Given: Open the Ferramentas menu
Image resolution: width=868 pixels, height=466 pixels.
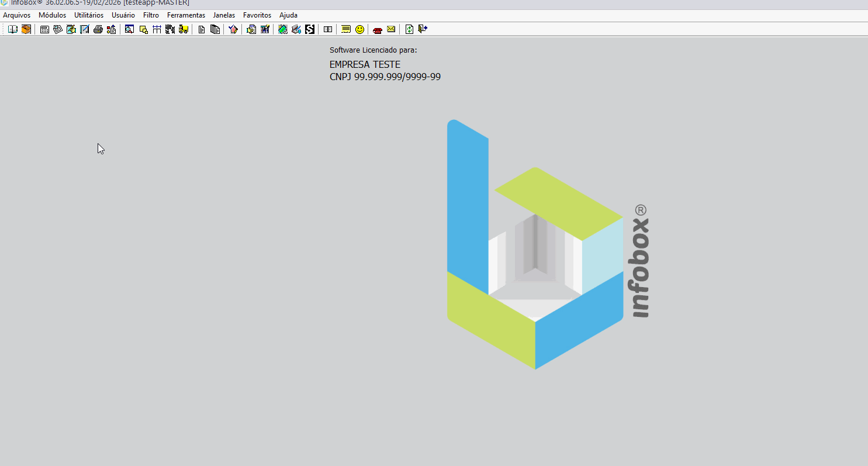Looking at the screenshot, I should pos(186,15).
